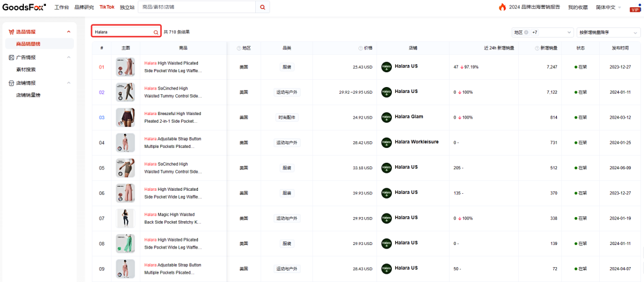
Task: Click the GoodsFox logo
Action: [x=24, y=7]
